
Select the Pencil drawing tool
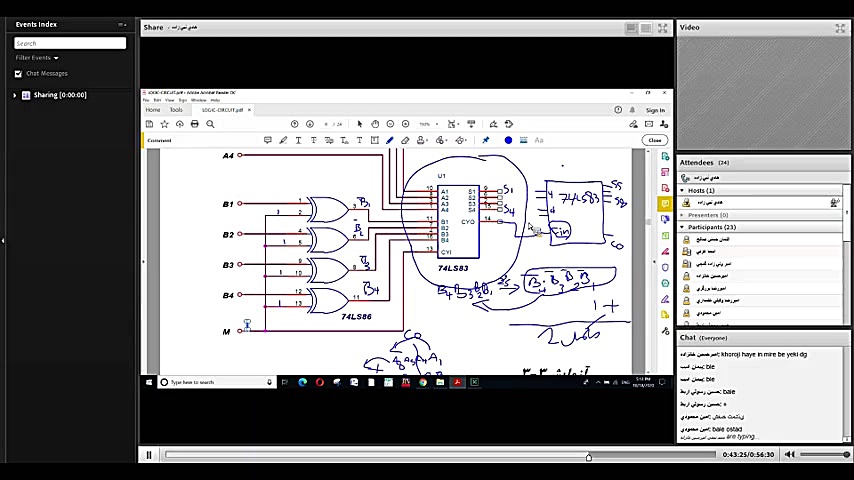(390, 141)
